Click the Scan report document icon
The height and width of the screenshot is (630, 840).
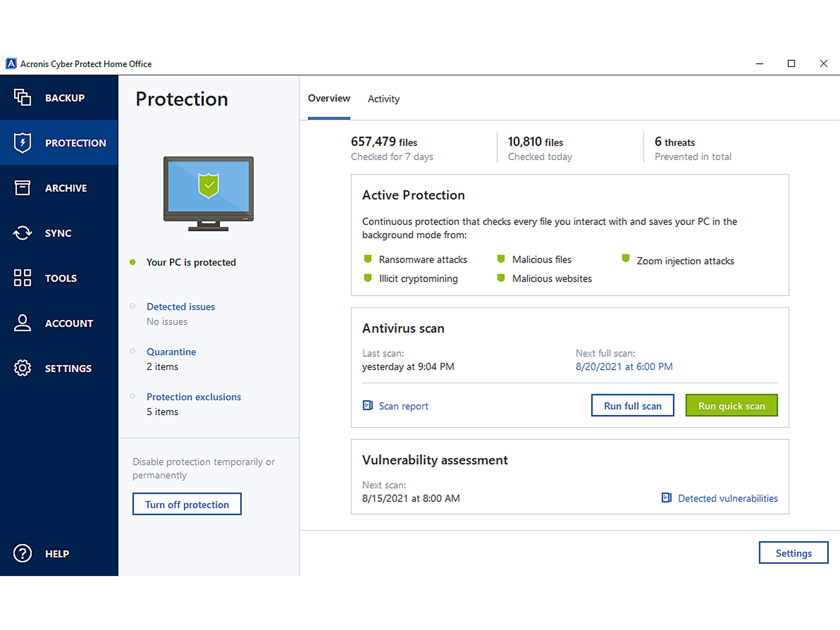pyautogui.click(x=367, y=405)
